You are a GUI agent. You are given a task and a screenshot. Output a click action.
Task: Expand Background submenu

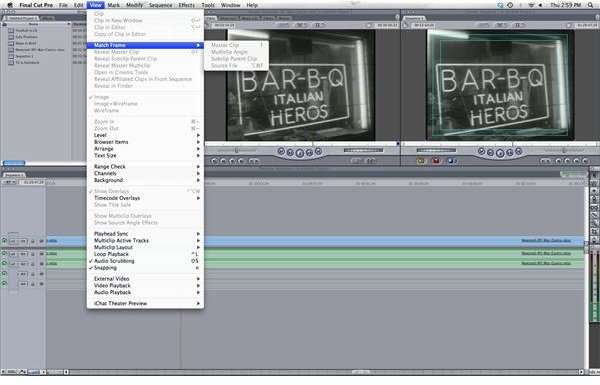[x=145, y=180]
